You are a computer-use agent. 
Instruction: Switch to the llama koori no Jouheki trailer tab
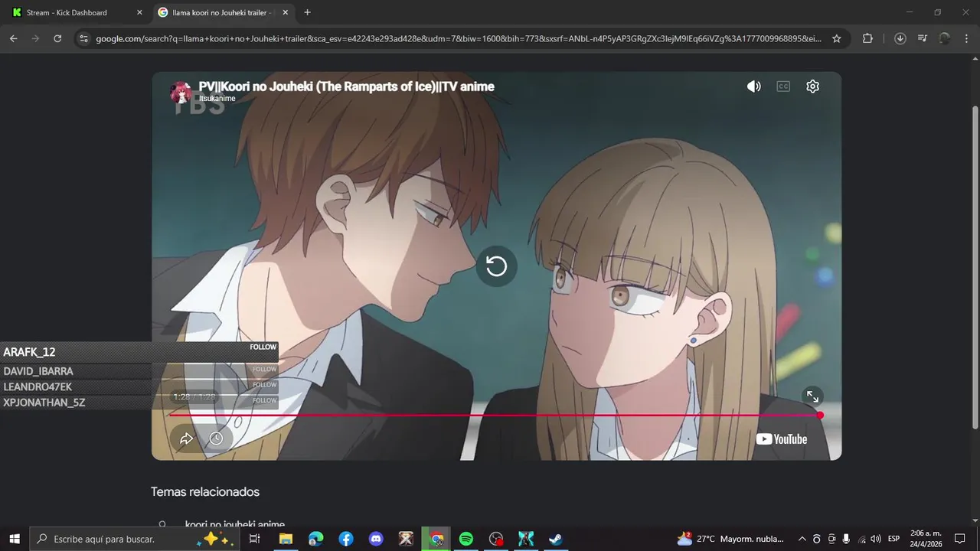click(x=222, y=12)
